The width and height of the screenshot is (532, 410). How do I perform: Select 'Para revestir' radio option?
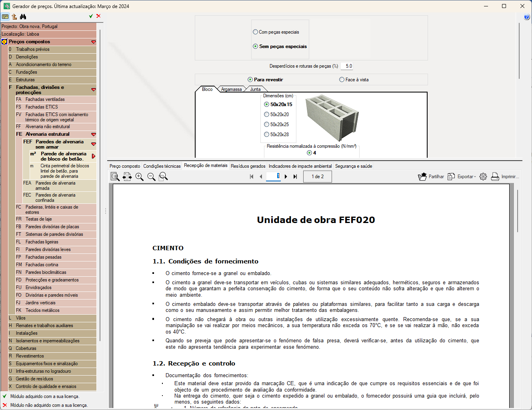click(250, 80)
